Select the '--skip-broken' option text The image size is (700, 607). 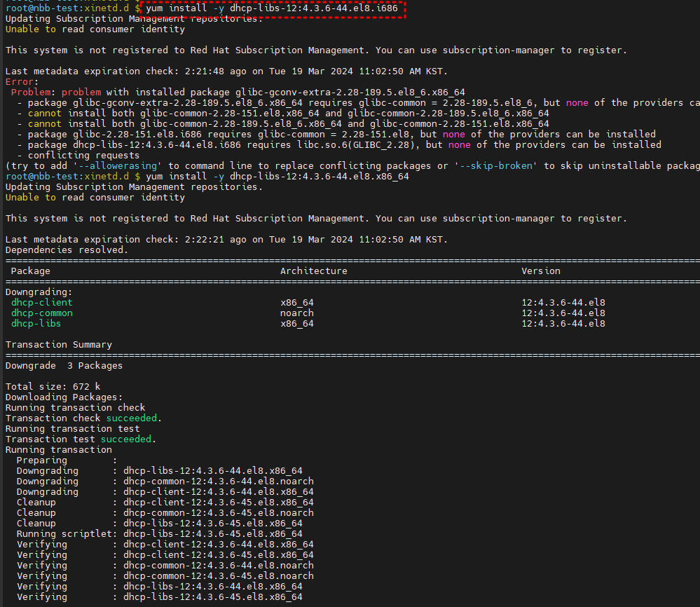point(496,165)
